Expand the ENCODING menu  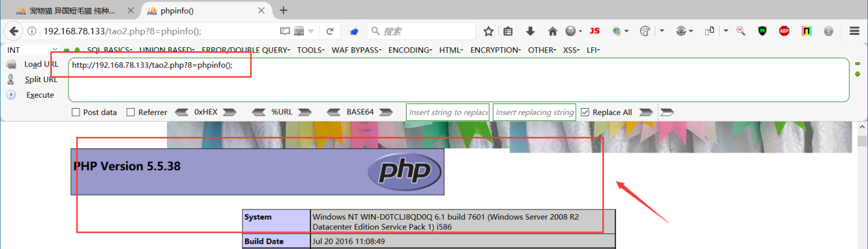click(410, 50)
